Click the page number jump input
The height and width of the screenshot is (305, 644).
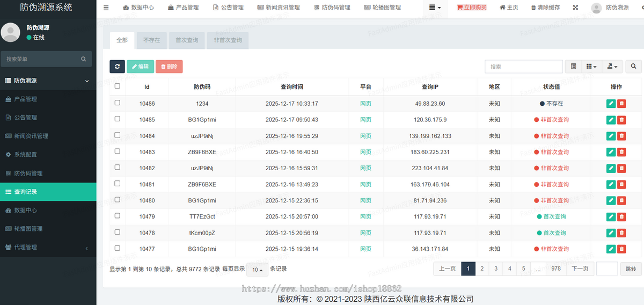[607, 268]
